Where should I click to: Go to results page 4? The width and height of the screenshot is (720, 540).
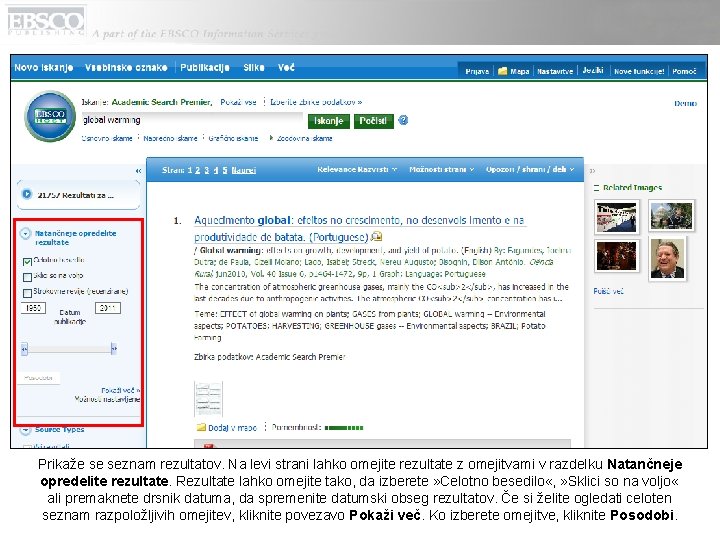[x=216, y=170]
